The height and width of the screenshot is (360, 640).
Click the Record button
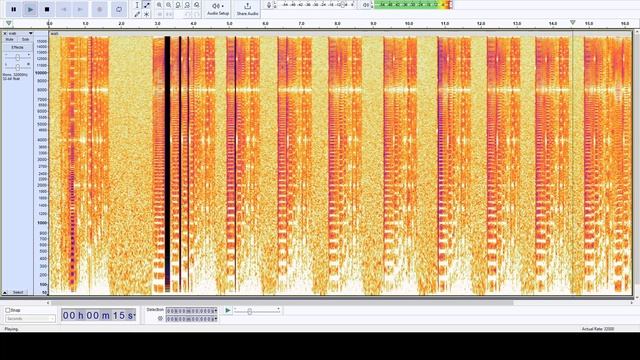click(x=99, y=9)
